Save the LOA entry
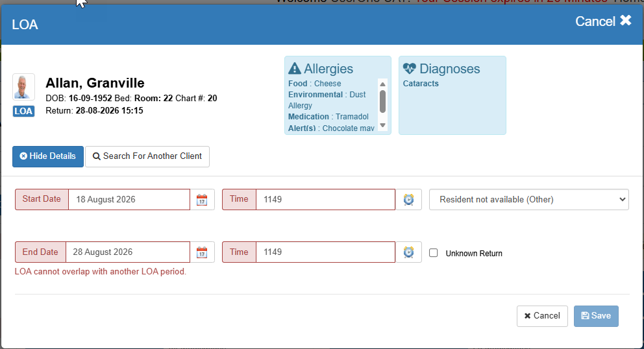This screenshot has height=349, width=644. [x=596, y=316]
